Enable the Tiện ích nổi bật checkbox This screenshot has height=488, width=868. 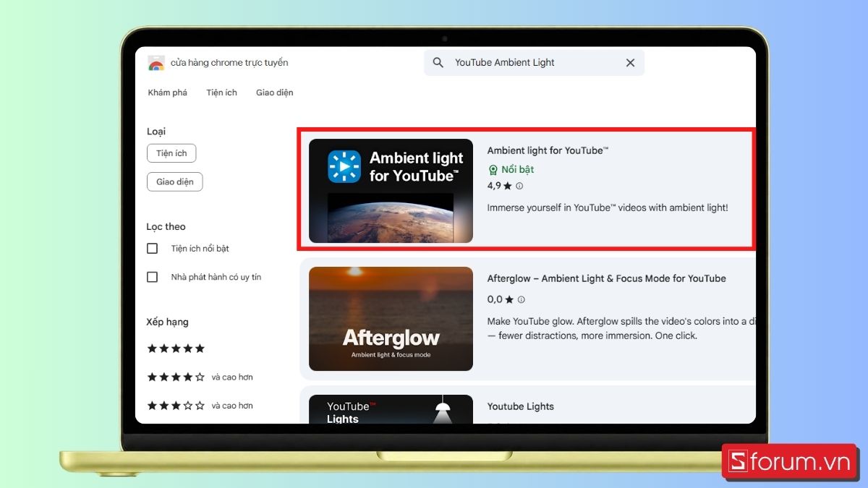click(x=153, y=249)
